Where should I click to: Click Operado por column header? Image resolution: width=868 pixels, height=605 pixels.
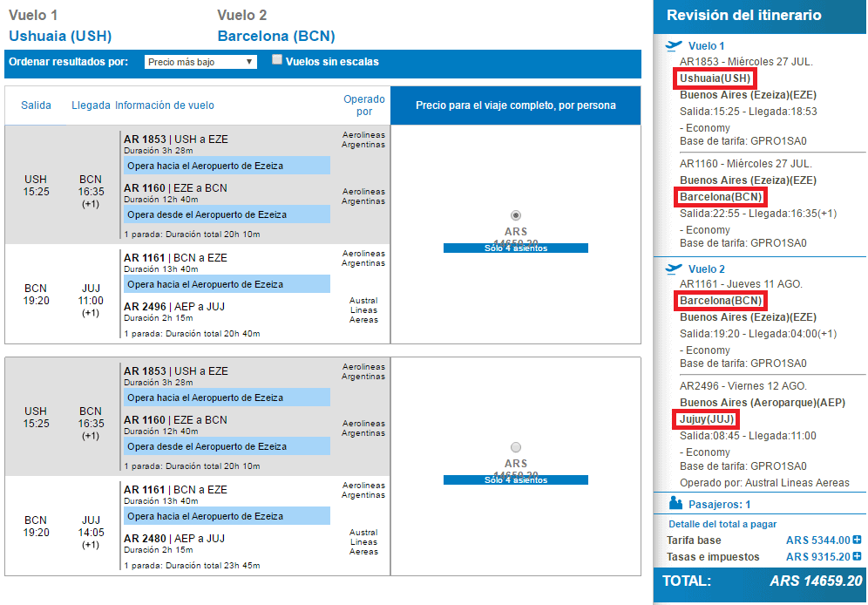pos(363,105)
